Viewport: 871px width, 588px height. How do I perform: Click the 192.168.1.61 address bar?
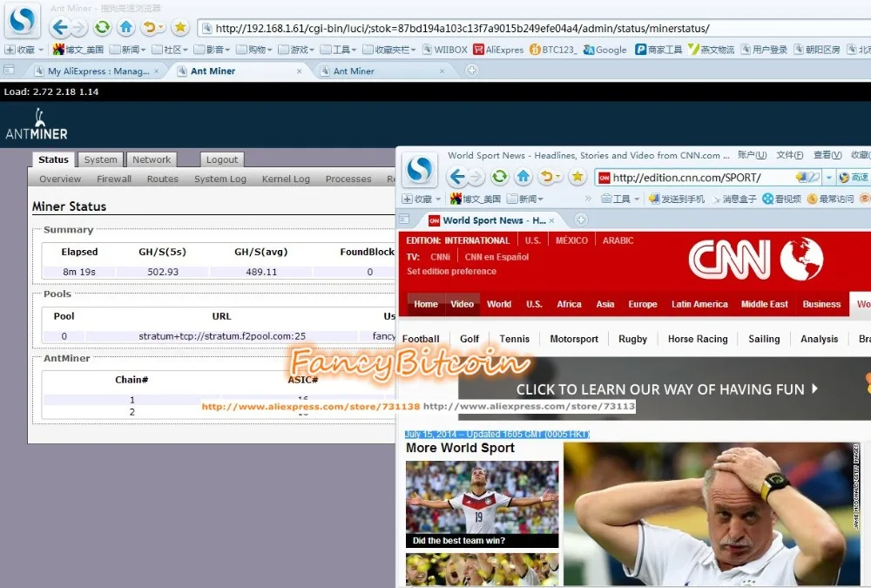pyautogui.click(x=461, y=29)
